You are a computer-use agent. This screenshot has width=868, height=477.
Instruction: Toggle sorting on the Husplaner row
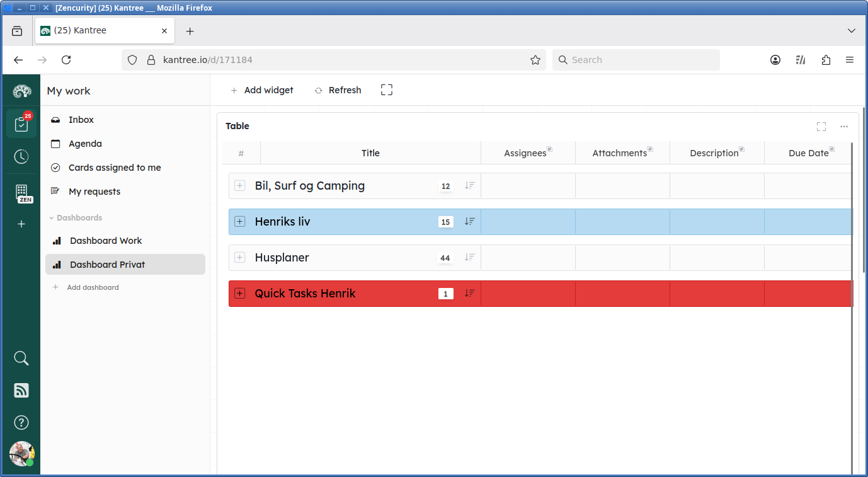coord(469,257)
